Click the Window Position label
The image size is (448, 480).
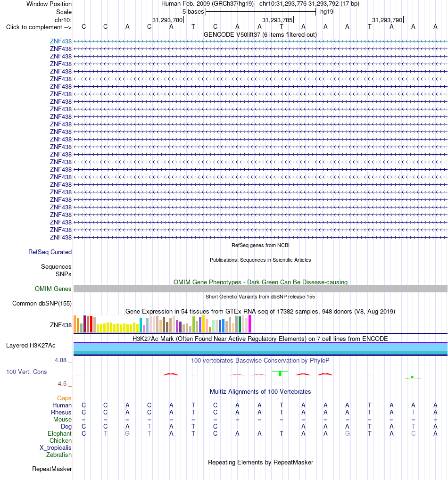49,4
